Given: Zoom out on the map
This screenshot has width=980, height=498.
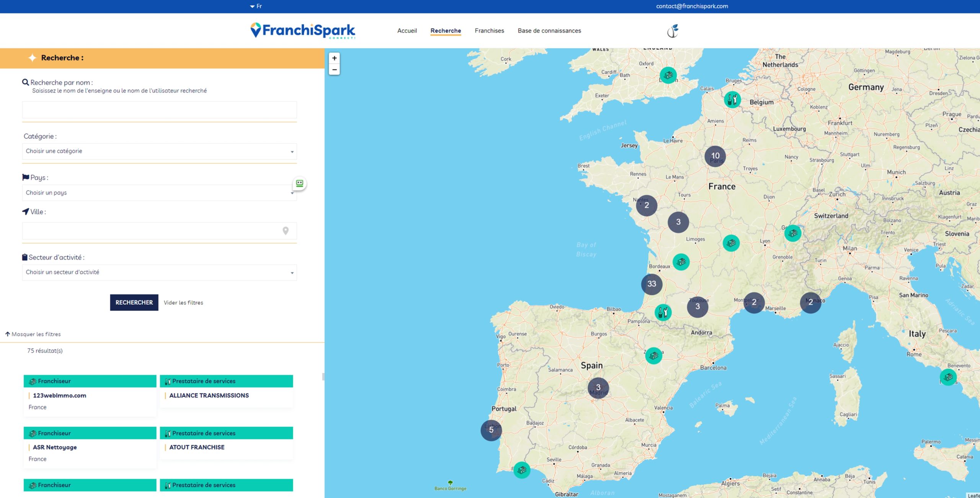Looking at the screenshot, I should (x=334, y=69).
